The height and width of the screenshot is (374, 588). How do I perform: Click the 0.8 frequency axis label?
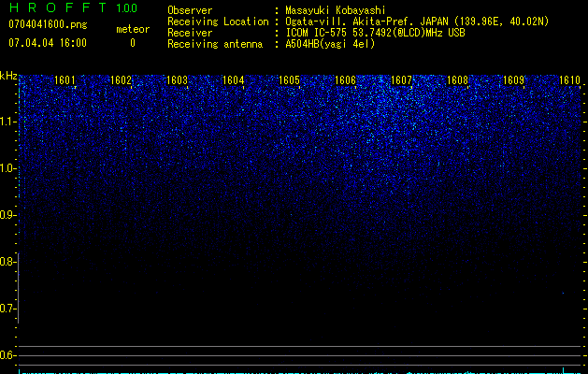[x=7, y=262]
